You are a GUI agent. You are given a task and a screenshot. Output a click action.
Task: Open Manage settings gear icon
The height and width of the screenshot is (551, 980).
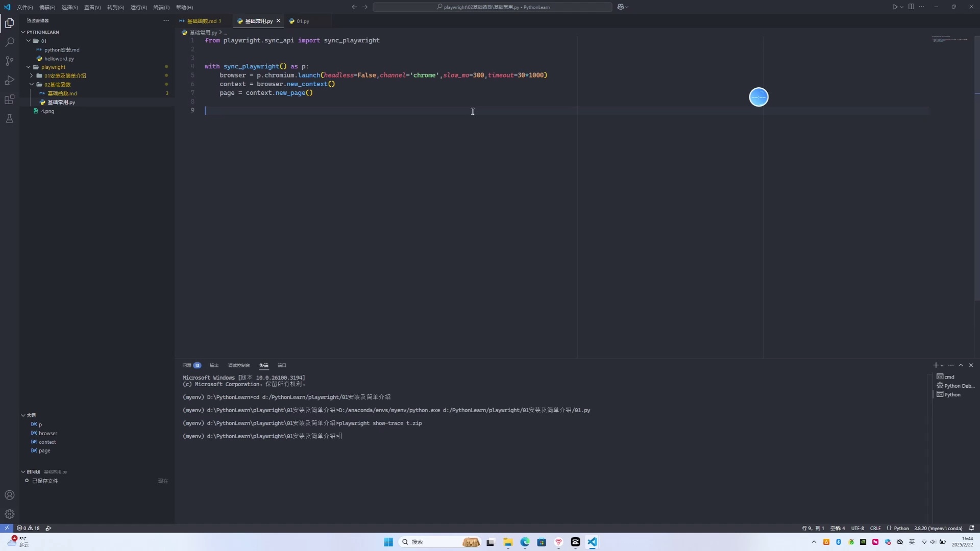coord(9,514)
